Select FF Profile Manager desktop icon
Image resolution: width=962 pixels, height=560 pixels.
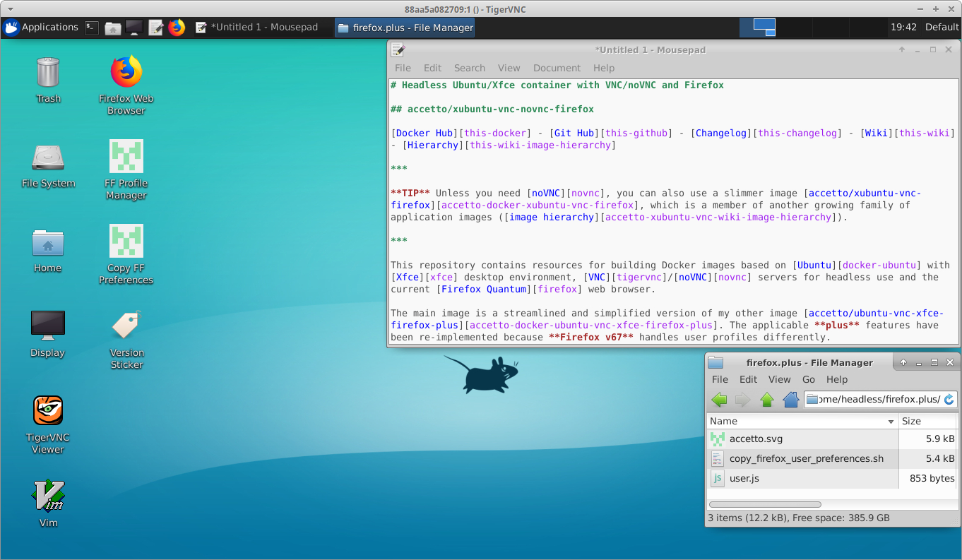126,169
